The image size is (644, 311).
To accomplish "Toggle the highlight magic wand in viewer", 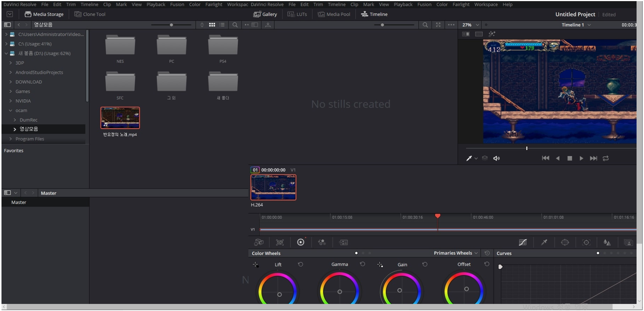I will 492,34.
